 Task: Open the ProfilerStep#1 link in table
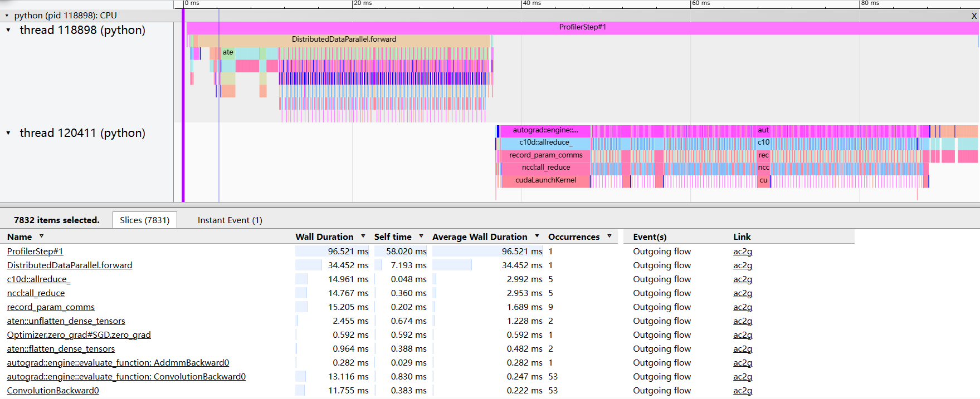coord(35,252)
